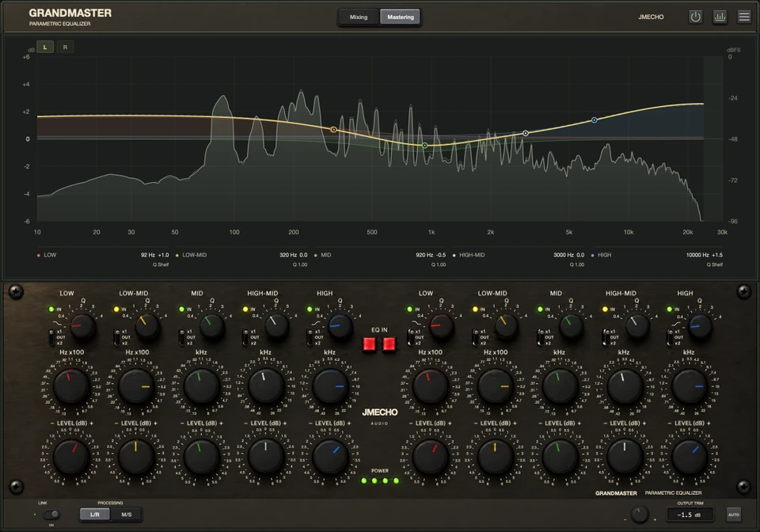
Task: Click the Output Trim knob
Action: [640, 515]
